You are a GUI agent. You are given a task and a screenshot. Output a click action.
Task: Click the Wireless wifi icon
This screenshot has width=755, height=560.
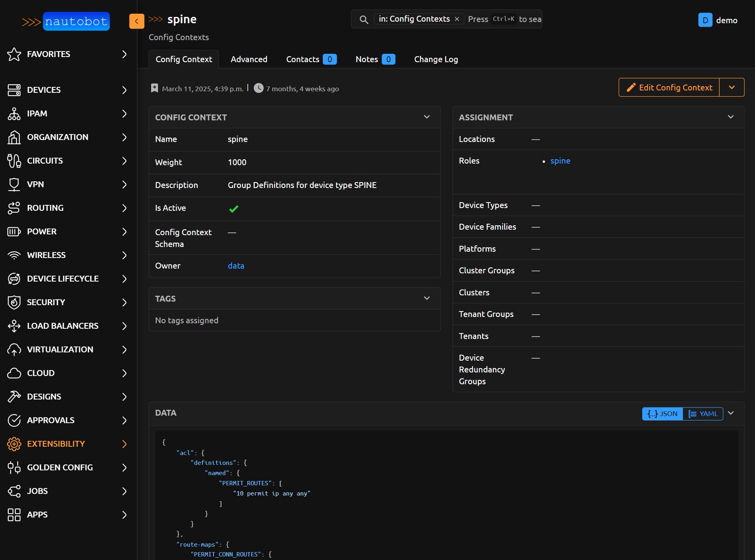[x=14, y=255]
